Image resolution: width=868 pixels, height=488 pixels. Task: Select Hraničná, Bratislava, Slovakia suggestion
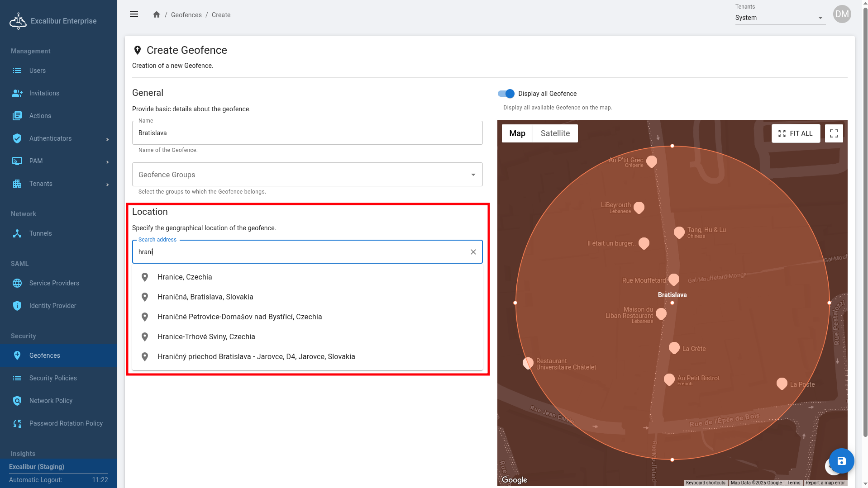tap(205, 297)
